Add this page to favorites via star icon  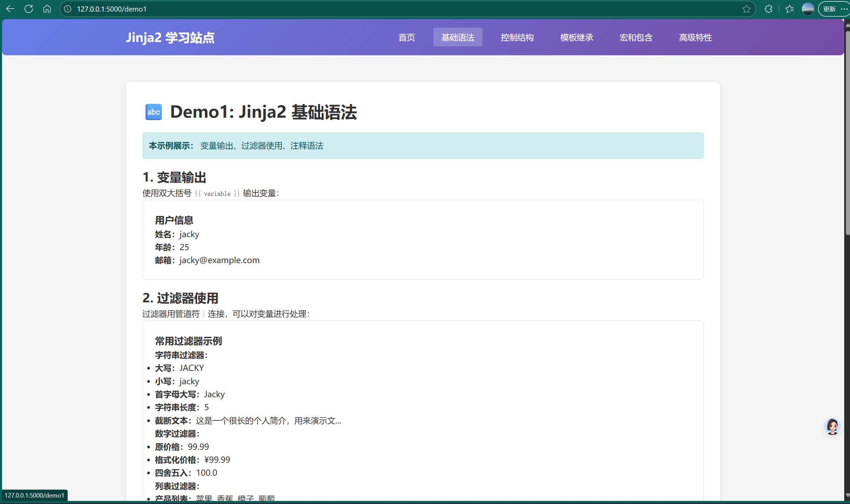[x=746, y=9]
